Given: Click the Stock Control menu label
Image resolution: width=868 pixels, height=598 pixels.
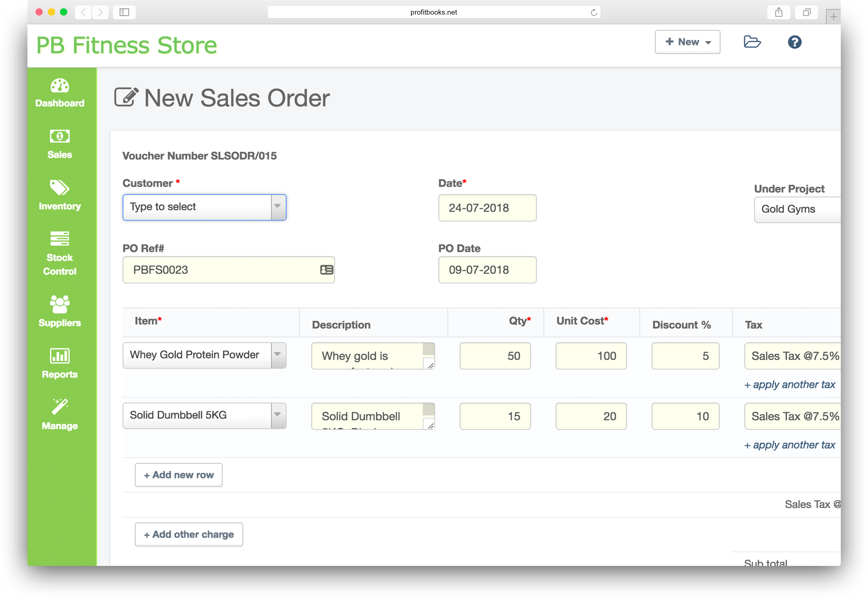Looking at the screenshot, I should tap(59, 265).
